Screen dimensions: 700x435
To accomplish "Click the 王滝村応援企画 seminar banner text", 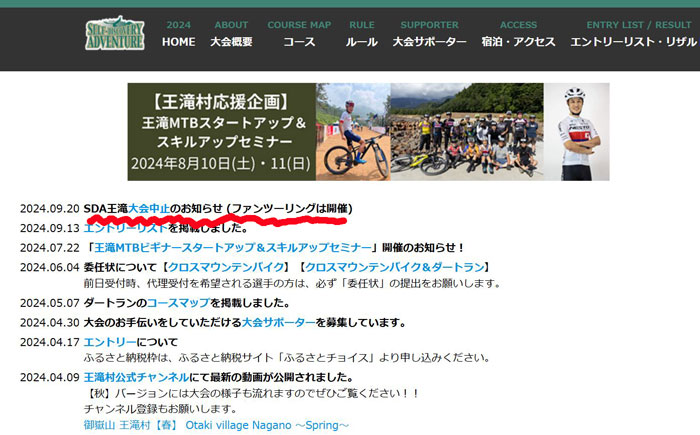I will (222, 132).
